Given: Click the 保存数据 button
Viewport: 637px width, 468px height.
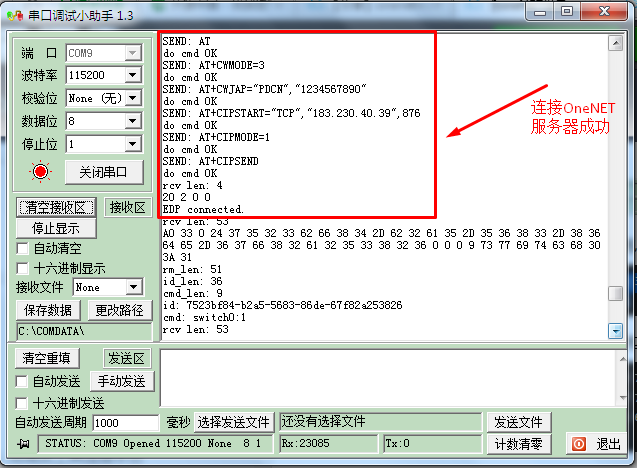Looking at the screenshot, I should coord(48,310).
